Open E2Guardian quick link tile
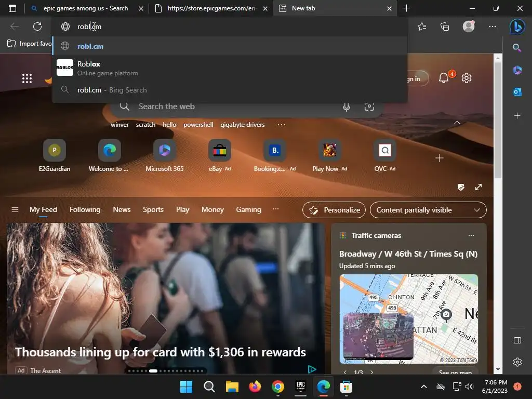532x399 pixels. coord(54,156)
